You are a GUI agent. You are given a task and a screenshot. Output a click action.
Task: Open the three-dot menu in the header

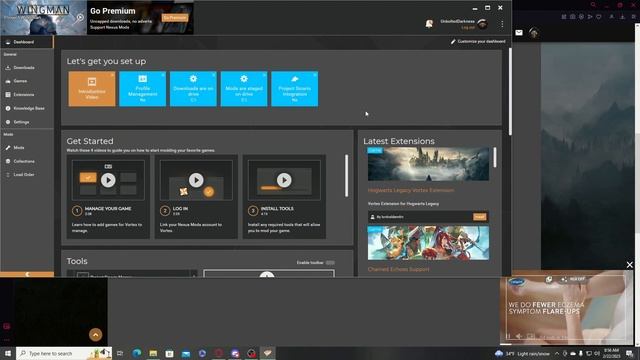[502, 24]
